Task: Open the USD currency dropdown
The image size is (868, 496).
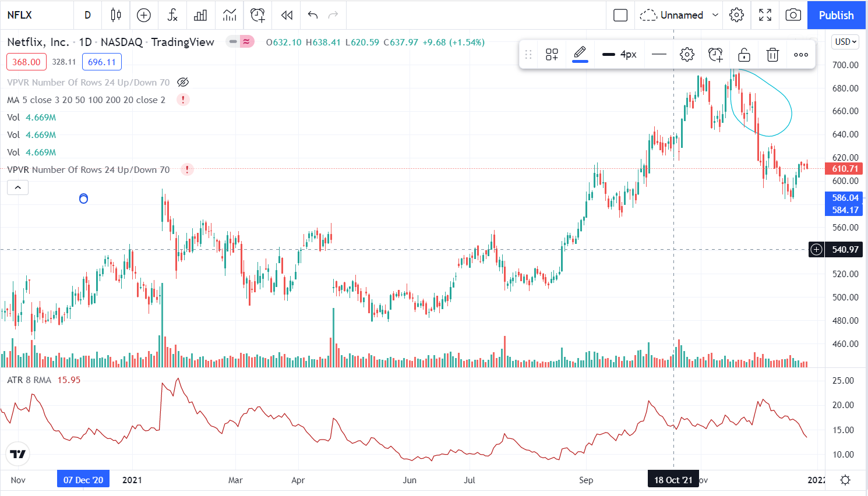Action: pyautogui.click(x=846, y=42)
